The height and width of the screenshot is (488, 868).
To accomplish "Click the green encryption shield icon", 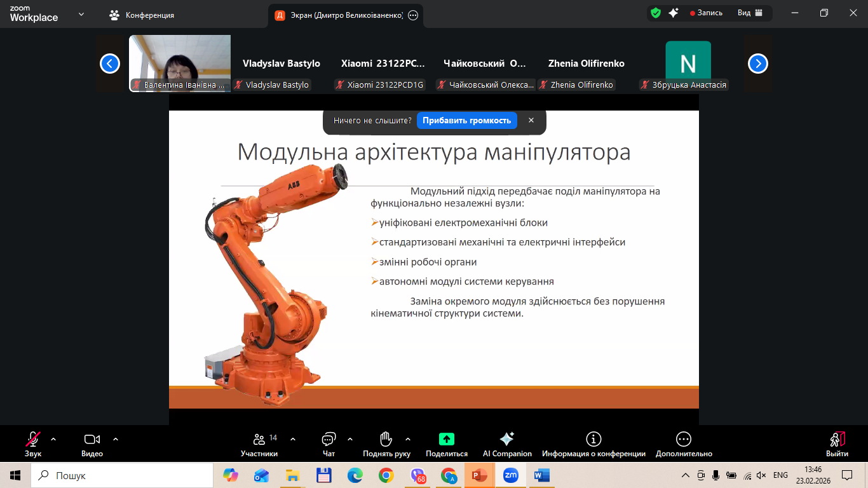I will pos(656,13).
